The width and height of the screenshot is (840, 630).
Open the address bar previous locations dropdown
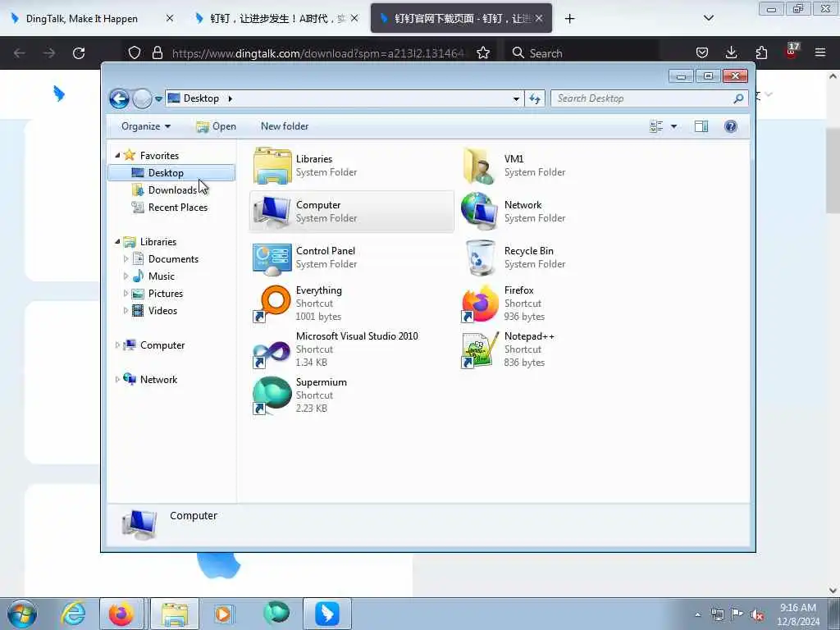point(516,98)
